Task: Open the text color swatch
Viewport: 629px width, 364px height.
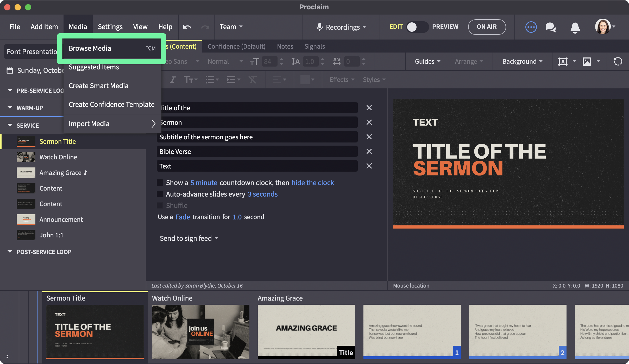Action: coord(307,80)
